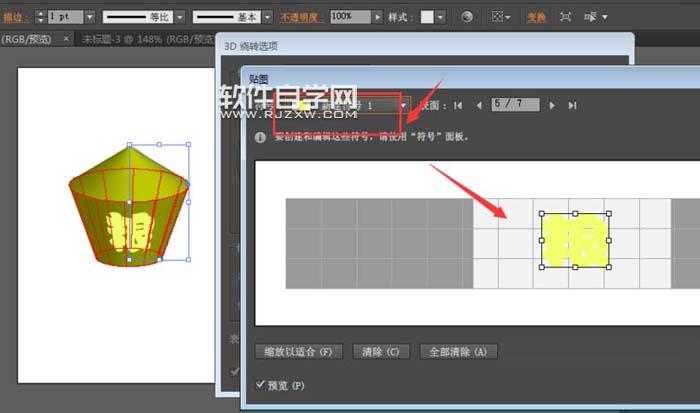The height and width of the screenshot is (413, 700).
Task: Click the select similar objects arrow icon
Action: (x=590, y=17)
